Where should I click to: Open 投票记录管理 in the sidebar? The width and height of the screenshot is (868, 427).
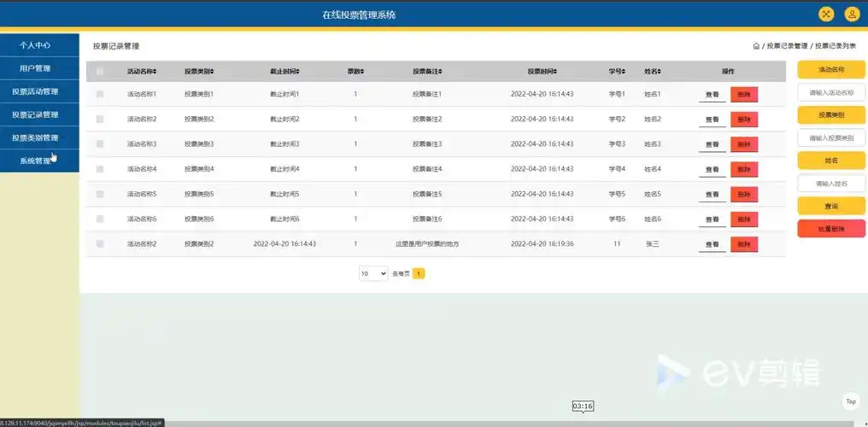point(39,115)
